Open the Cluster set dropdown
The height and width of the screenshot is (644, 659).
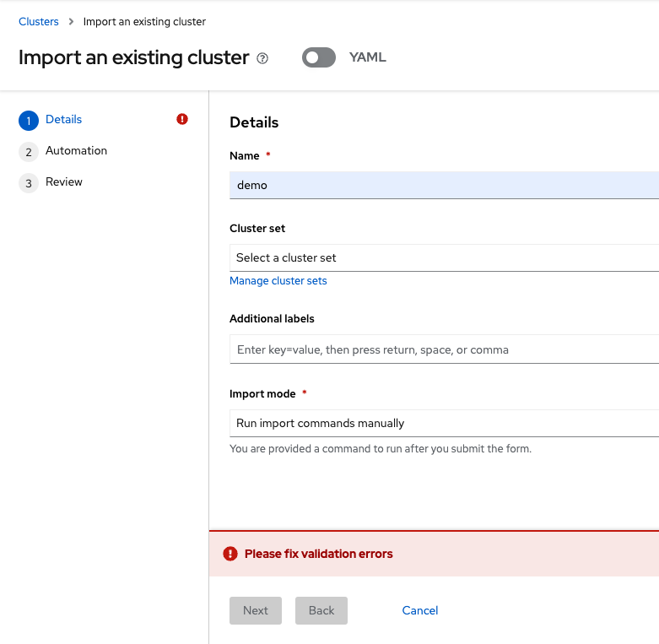pos(443,257)
